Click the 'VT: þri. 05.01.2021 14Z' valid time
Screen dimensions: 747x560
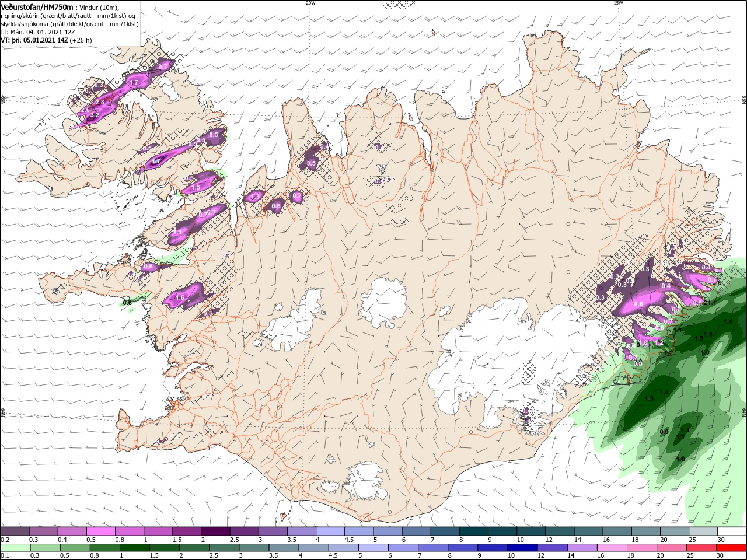pyautogui.click(x=34, y=40)
